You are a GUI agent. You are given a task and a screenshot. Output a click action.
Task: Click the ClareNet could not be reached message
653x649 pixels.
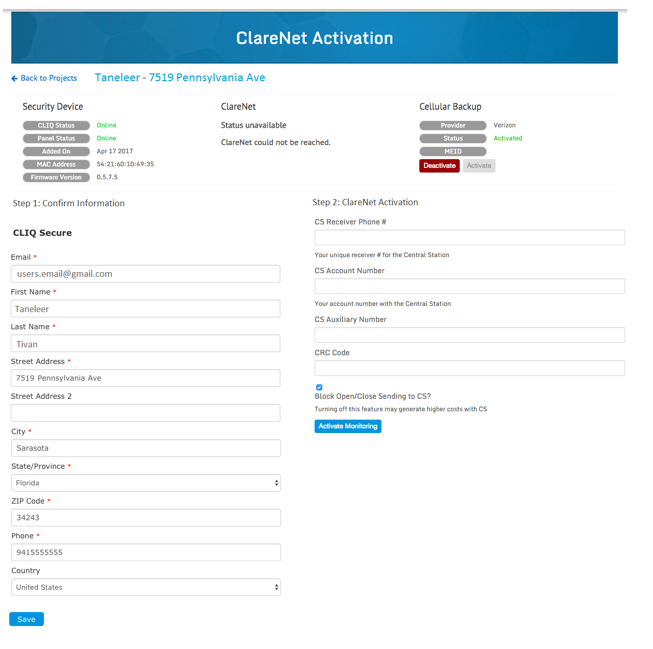pyautogui.click(x=276, y=142)
